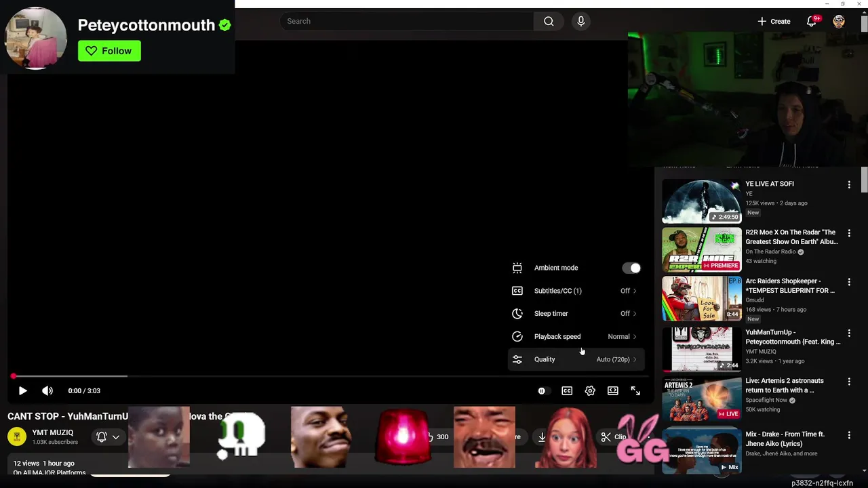Image resolution: width=868 pixels, height=488 pixels.
Task: Click the red scrubber dot at video start
Action: click(14, 376)
